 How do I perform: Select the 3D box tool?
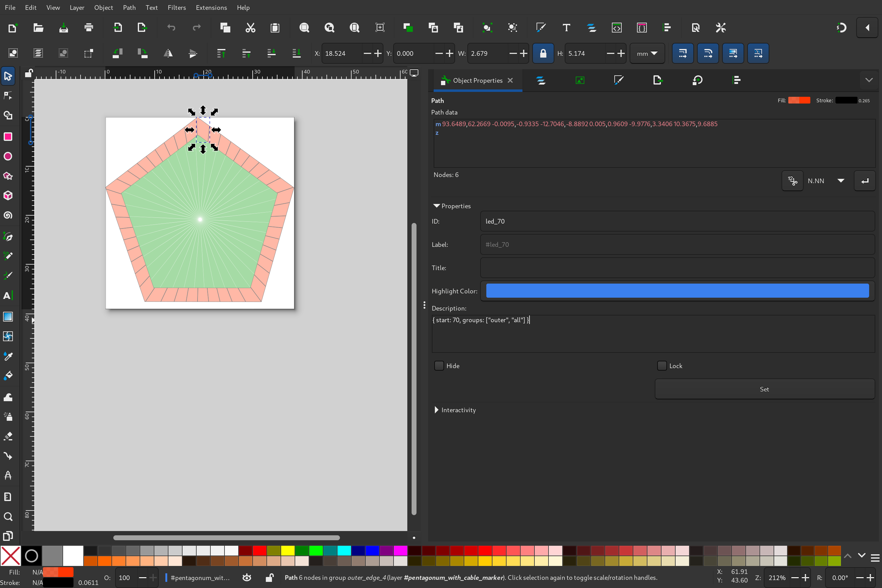8,195
